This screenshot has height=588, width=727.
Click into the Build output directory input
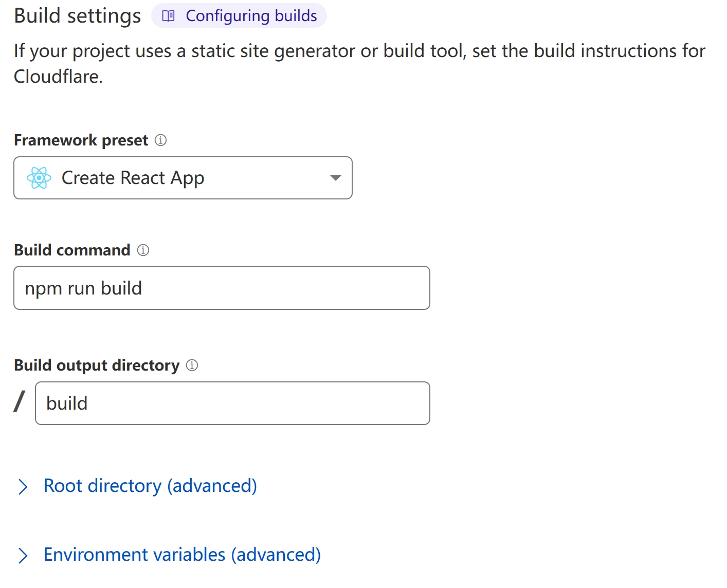[232, 403]
